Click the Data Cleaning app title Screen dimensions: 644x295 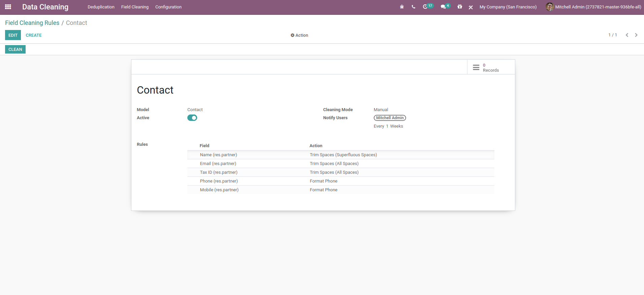[45, 7]
